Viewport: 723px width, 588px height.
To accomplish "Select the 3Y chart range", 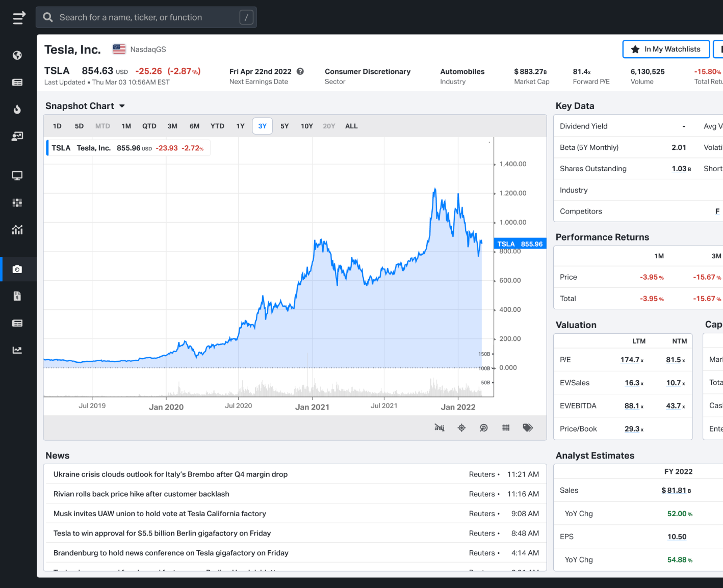I will point(263,126).
